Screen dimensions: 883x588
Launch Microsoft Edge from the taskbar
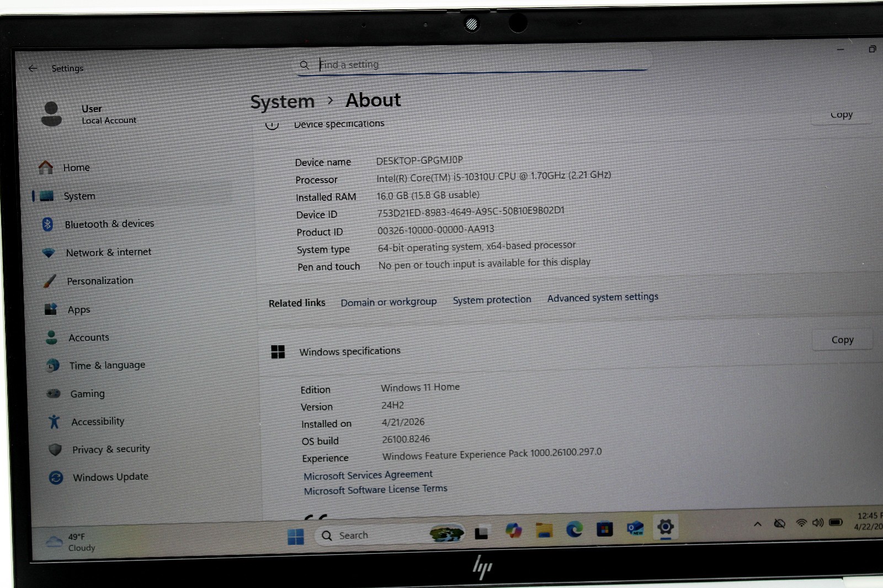pos(574,530)
